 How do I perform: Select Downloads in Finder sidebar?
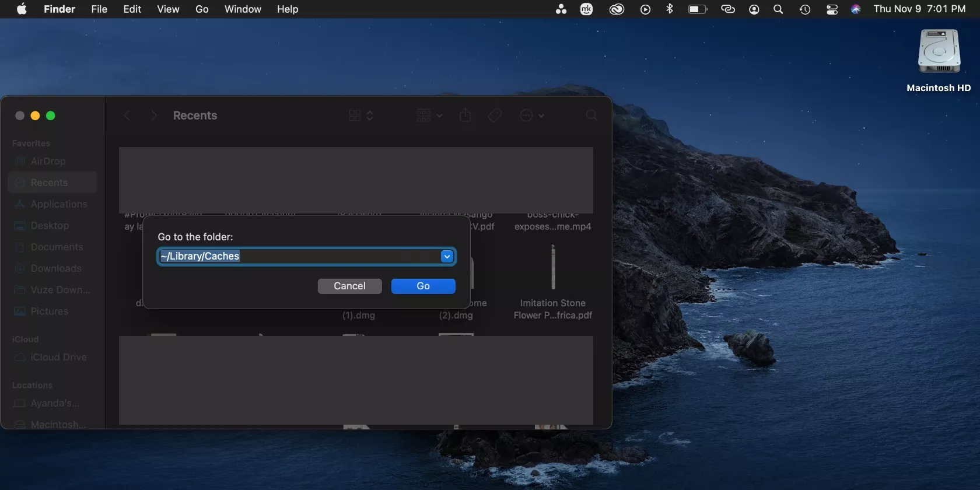pyautogui.click(x=52, y=268)
